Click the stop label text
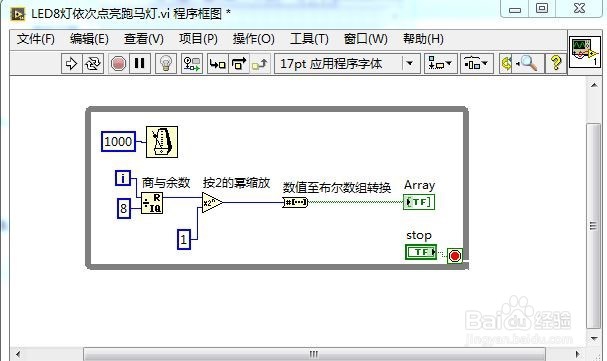The height and width of the screenshot is (361, 607). pos(419,235)
